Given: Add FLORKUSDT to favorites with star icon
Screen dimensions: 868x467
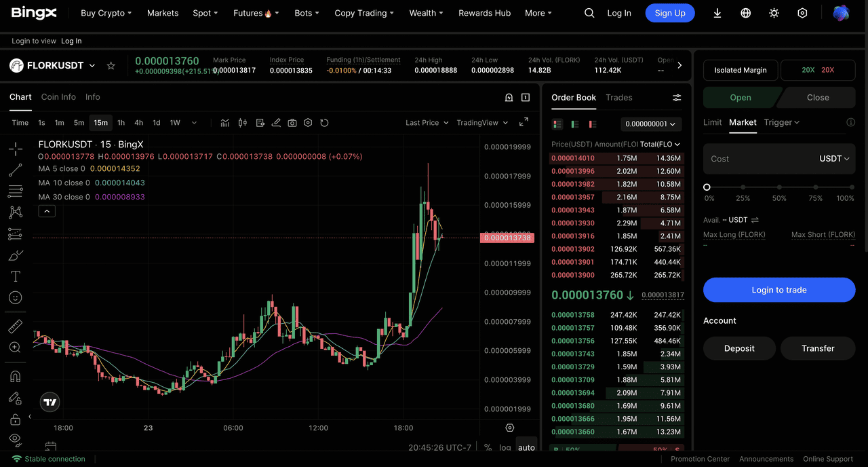Looking at the screenshot, I should tap(111, 66).
